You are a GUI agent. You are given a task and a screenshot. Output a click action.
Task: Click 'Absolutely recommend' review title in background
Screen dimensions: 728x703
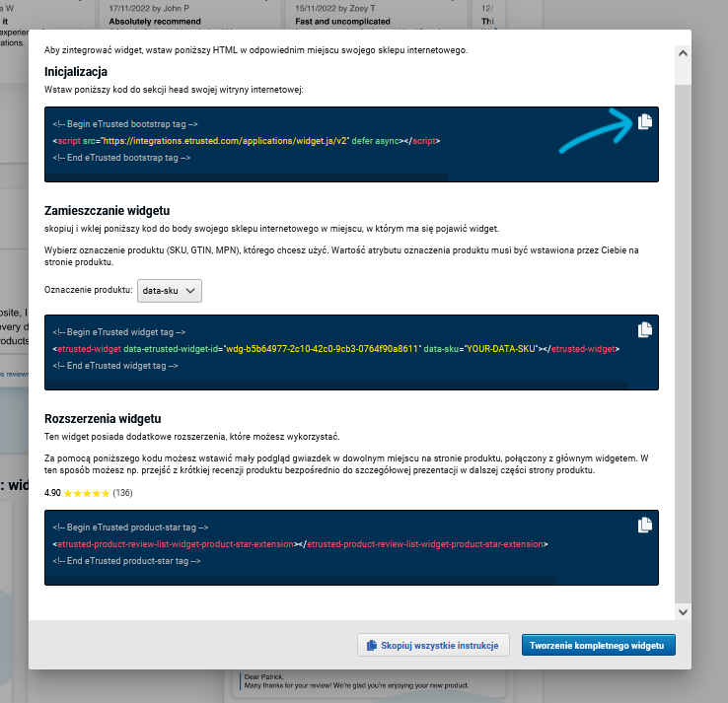coord(155,22)
